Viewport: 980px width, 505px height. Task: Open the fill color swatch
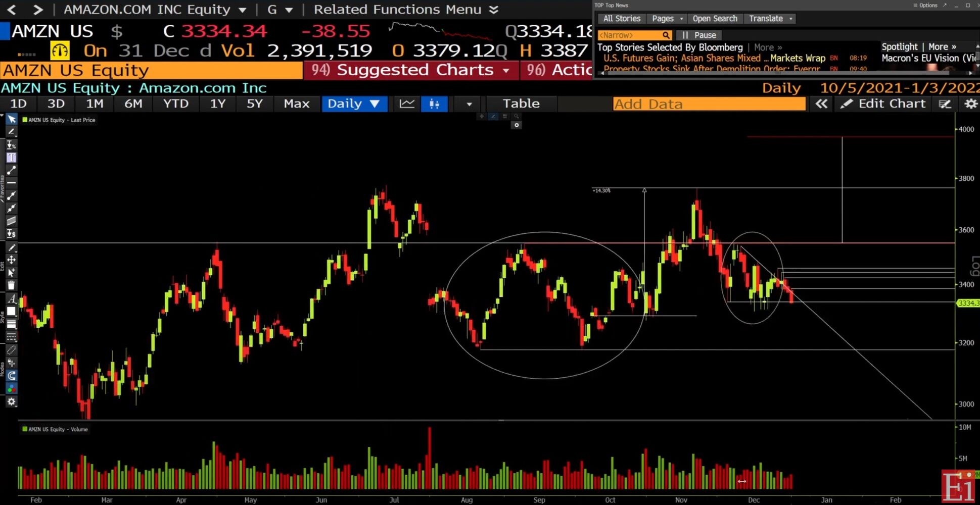[x=11, y=311]
